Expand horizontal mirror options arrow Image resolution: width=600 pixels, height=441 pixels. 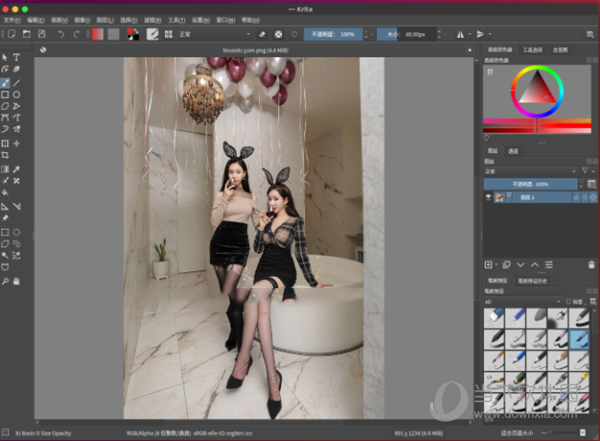coord(470,34)
